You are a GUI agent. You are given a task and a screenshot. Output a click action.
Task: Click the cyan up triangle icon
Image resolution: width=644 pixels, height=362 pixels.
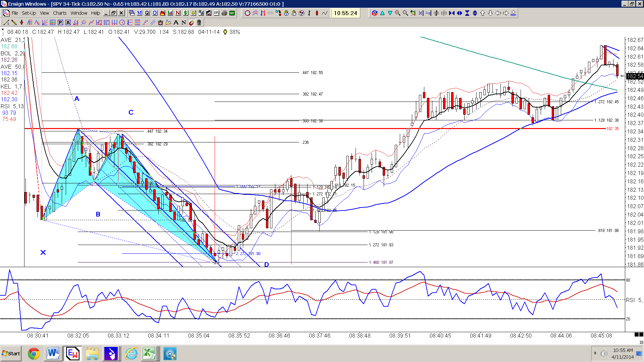(382, 13)
